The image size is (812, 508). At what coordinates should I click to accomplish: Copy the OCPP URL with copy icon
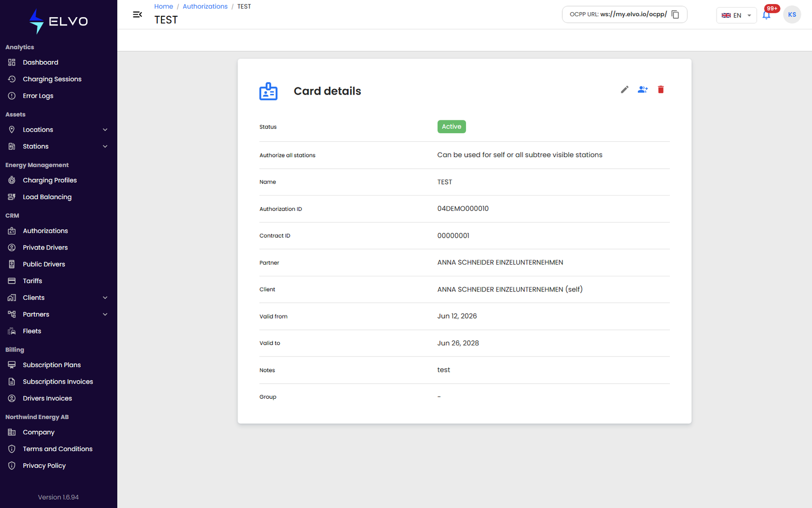675,14
